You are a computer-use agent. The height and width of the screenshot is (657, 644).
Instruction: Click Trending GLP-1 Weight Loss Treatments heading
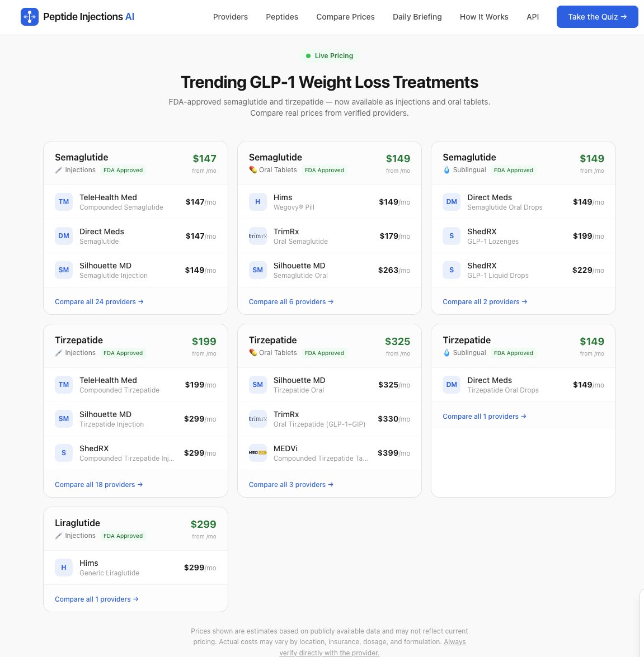(x=329, y=82)
